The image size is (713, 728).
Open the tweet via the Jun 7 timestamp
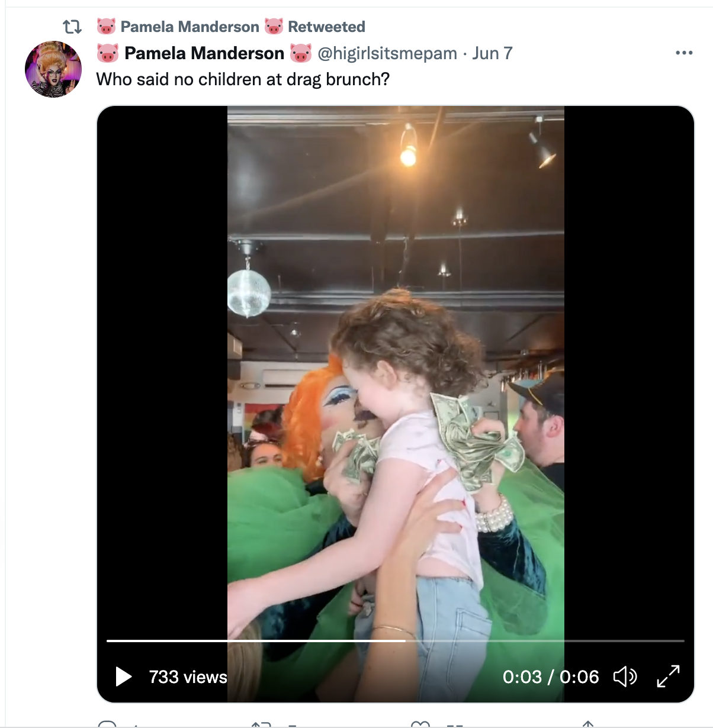click(492, 53)
